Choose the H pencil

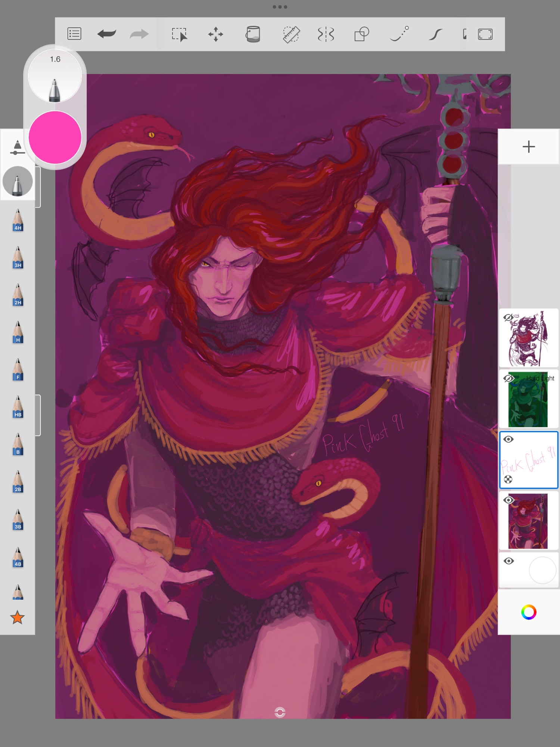tap(18, 332)
